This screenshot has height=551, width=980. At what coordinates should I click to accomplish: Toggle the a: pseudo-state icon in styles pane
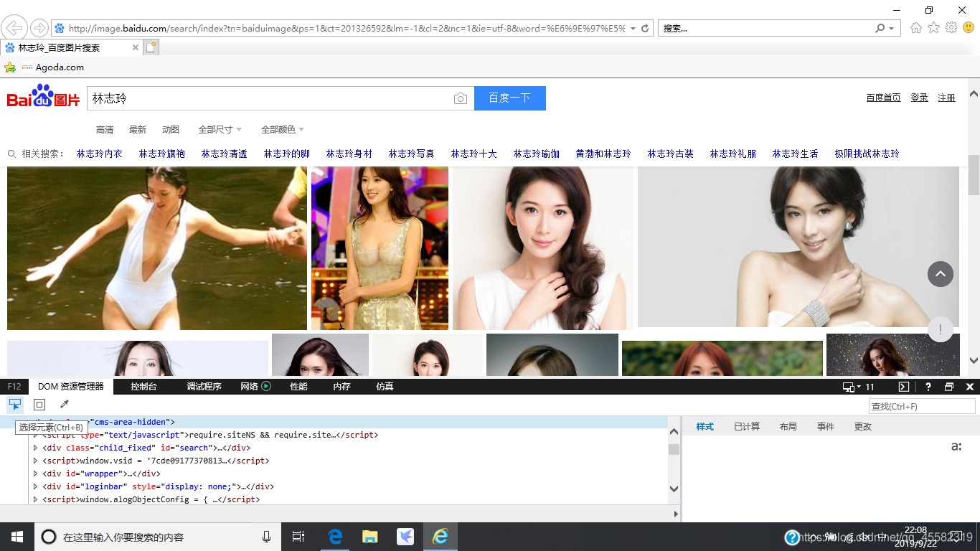coord(956,447)
